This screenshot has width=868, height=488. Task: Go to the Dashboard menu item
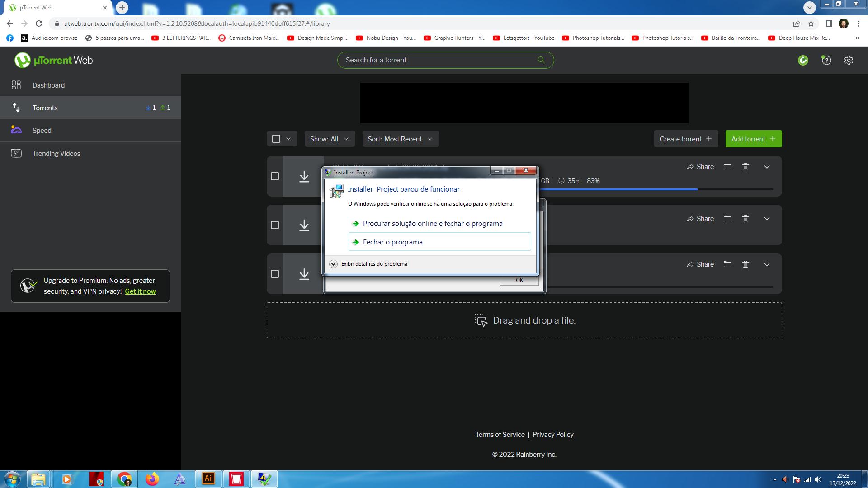(48, 85)
